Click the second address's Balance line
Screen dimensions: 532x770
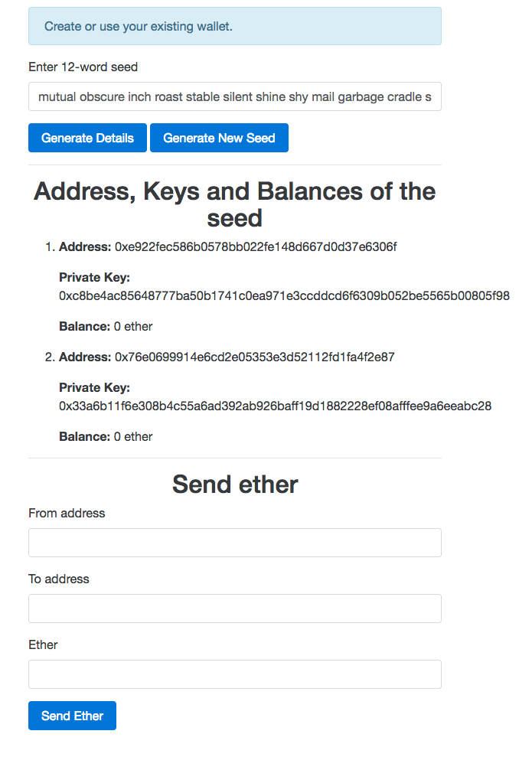tap(106, 436)
